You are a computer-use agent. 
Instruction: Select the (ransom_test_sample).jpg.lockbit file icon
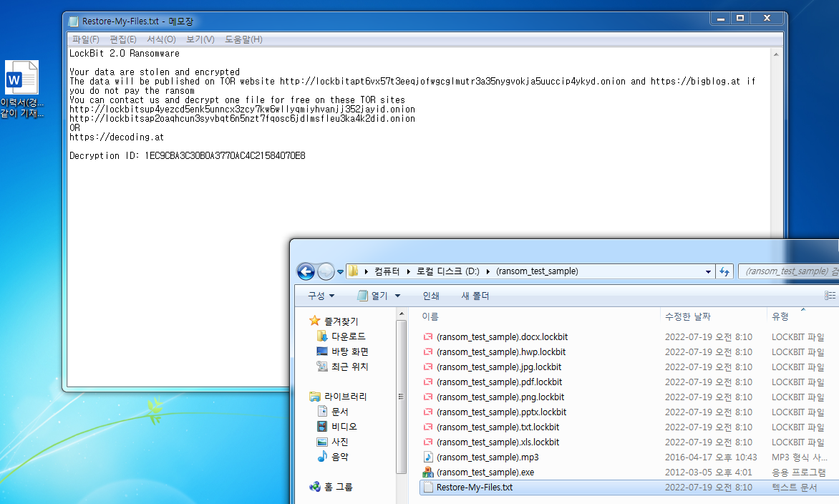pyautogui.click(x=427, y=367)
